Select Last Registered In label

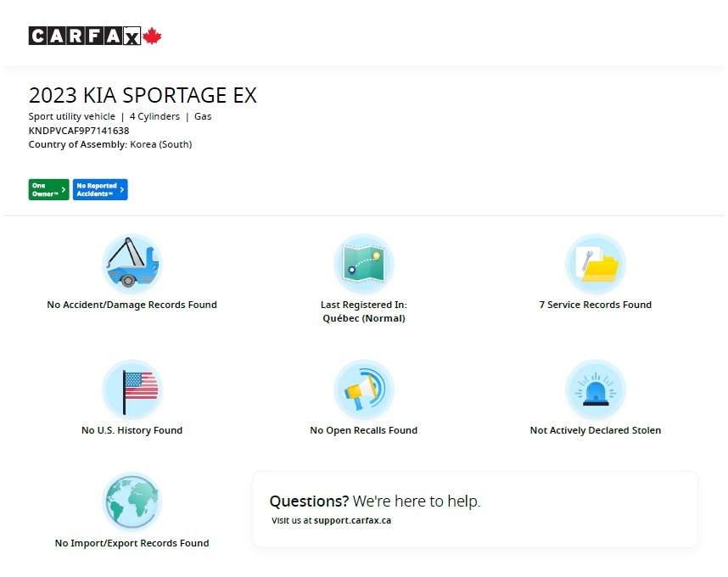(364, 305)
